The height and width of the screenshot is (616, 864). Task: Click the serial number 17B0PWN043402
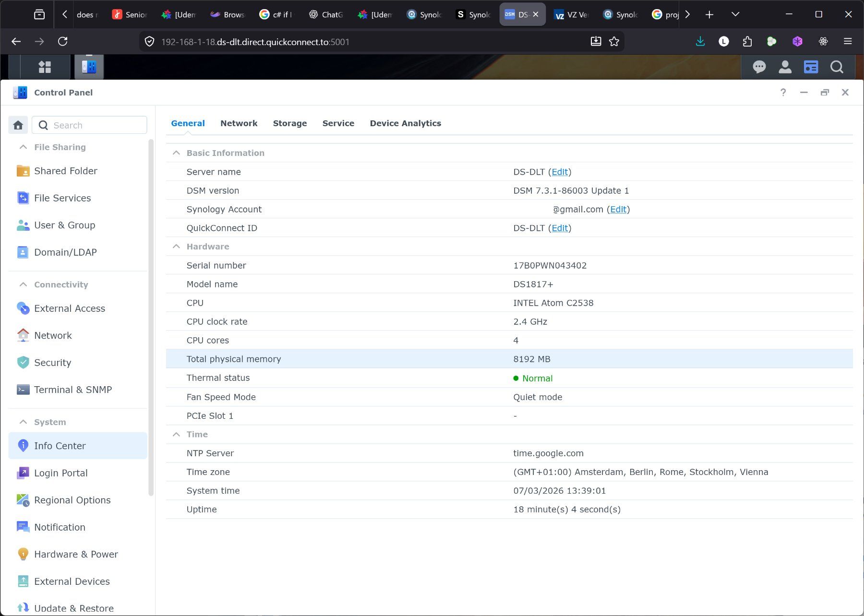click(x=550, y=265)
